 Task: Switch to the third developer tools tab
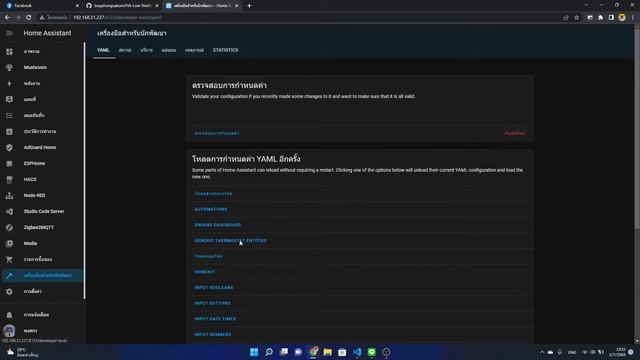click(147, 50)
